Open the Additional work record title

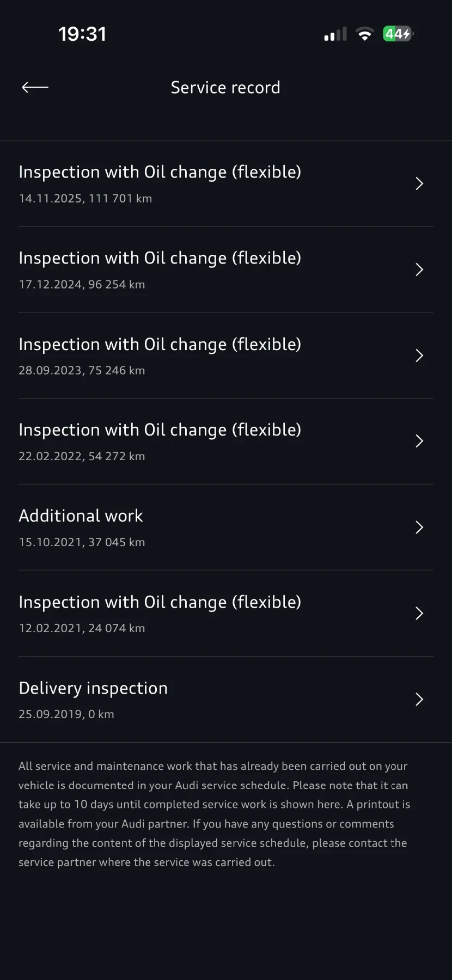click(81, 516)
